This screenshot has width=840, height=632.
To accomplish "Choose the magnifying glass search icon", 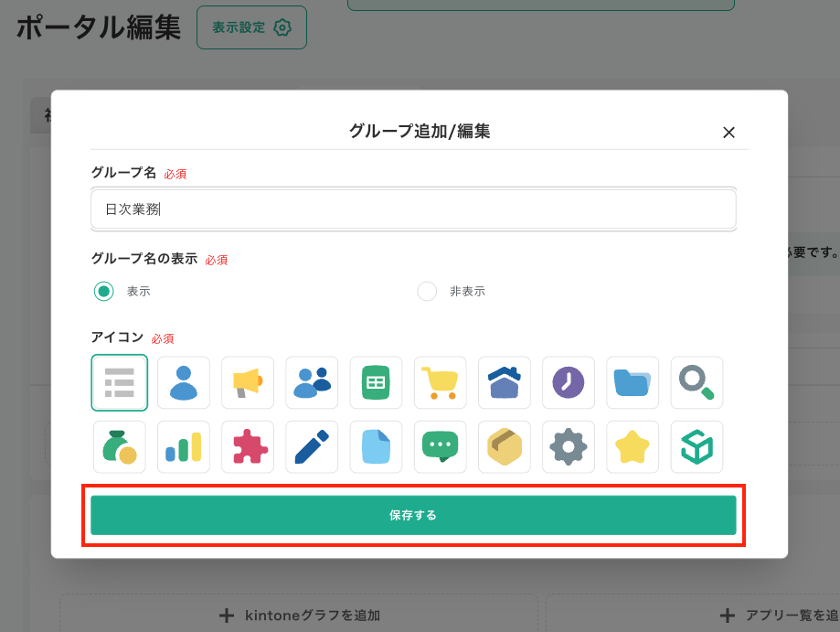I will 696,382.
